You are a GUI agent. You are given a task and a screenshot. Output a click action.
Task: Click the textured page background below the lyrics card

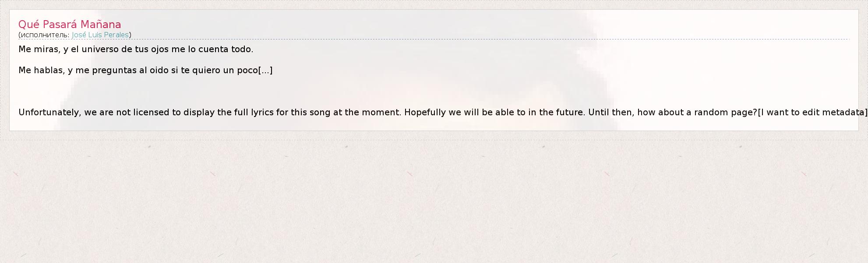click(434, 202)
